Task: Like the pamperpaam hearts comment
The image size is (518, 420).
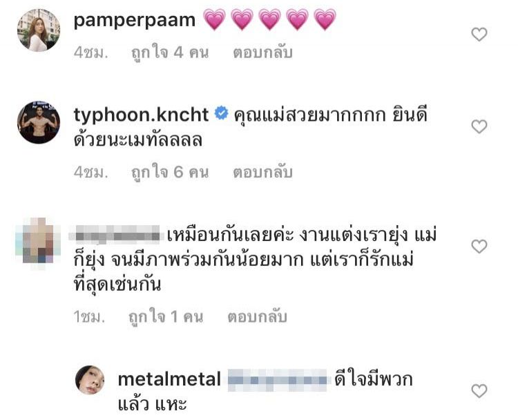Action: pos(479,35)
